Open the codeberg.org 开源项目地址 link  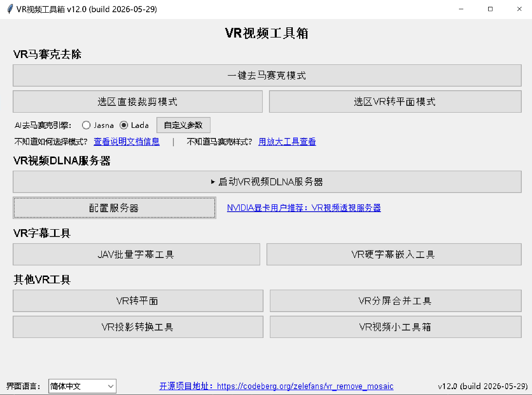coord(276,386)
